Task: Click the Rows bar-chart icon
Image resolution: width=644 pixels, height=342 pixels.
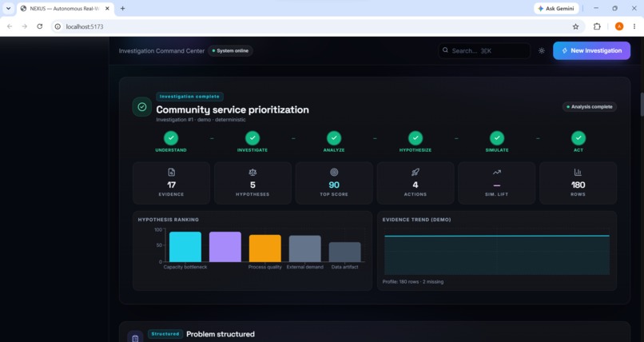Action: [x=578, y=172]
